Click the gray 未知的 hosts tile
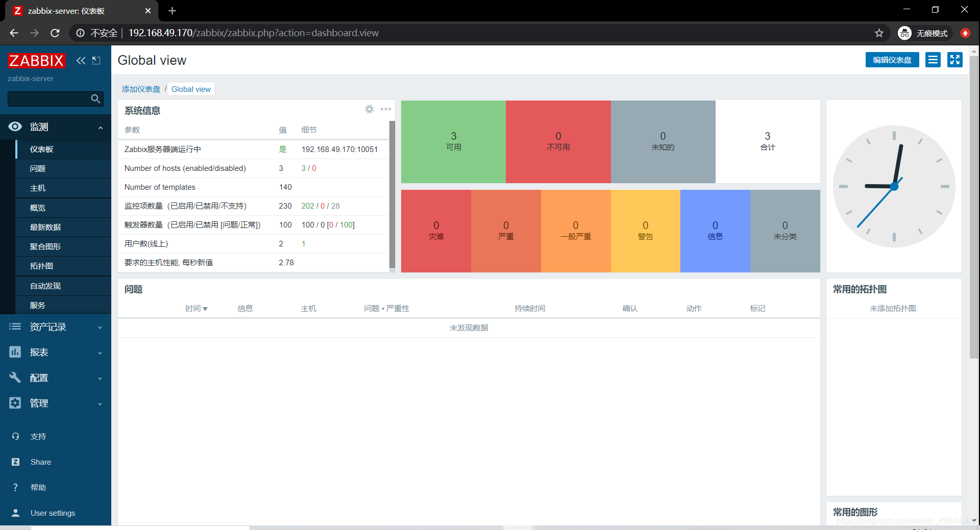980x530 pixels. coord(663,142)
